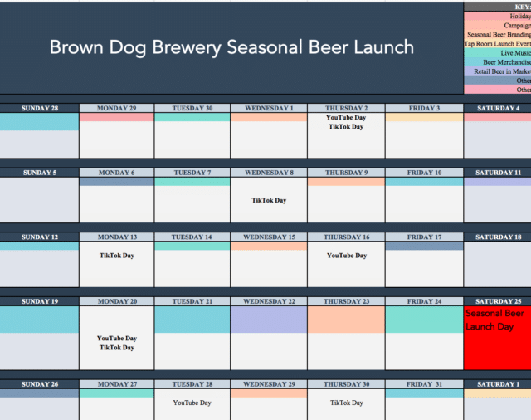
Task: Click TikTok Day entry on Monday 13
Action: (x=117, y=256)
